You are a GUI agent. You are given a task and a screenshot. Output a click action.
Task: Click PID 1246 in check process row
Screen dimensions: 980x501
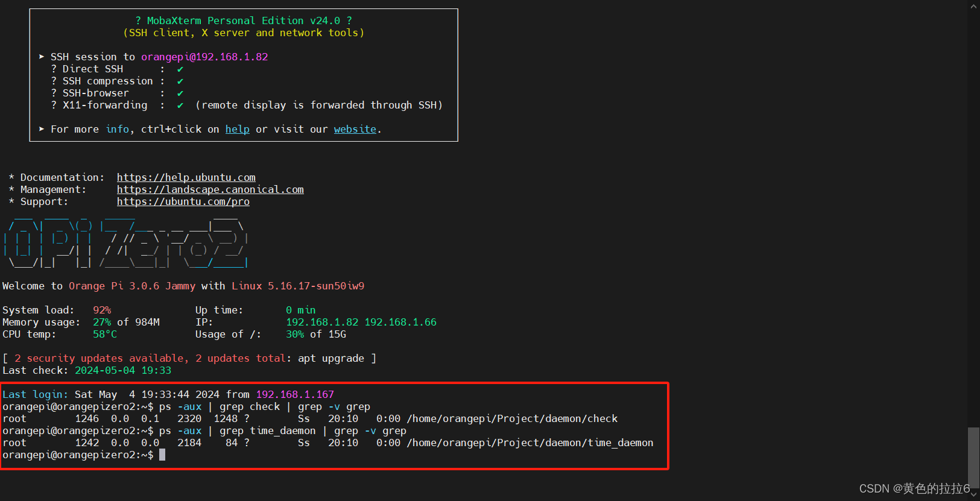[x=87, y=418]
